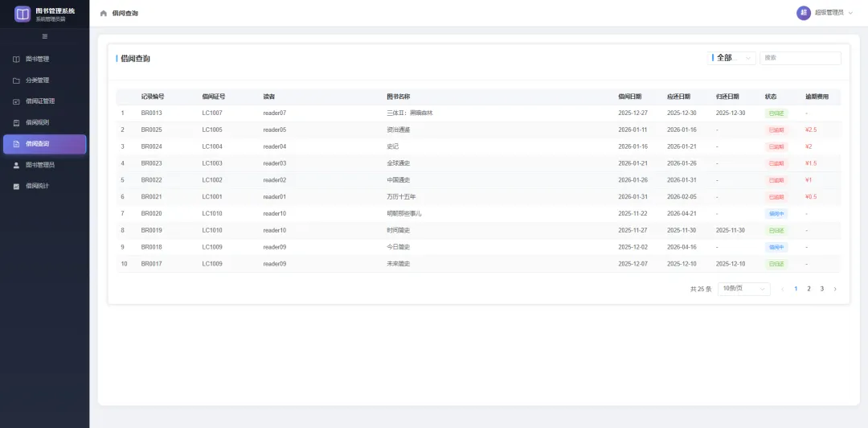Screen dimensions: 868x428
Task: Click the 借阅查询 document icon in sidebar
Action: (x=16, y=143)
